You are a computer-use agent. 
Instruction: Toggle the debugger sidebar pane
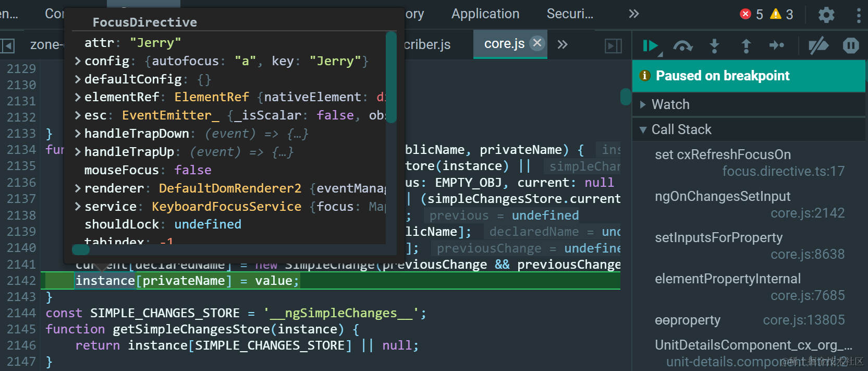pyautogui.click(x=613, y=46)
